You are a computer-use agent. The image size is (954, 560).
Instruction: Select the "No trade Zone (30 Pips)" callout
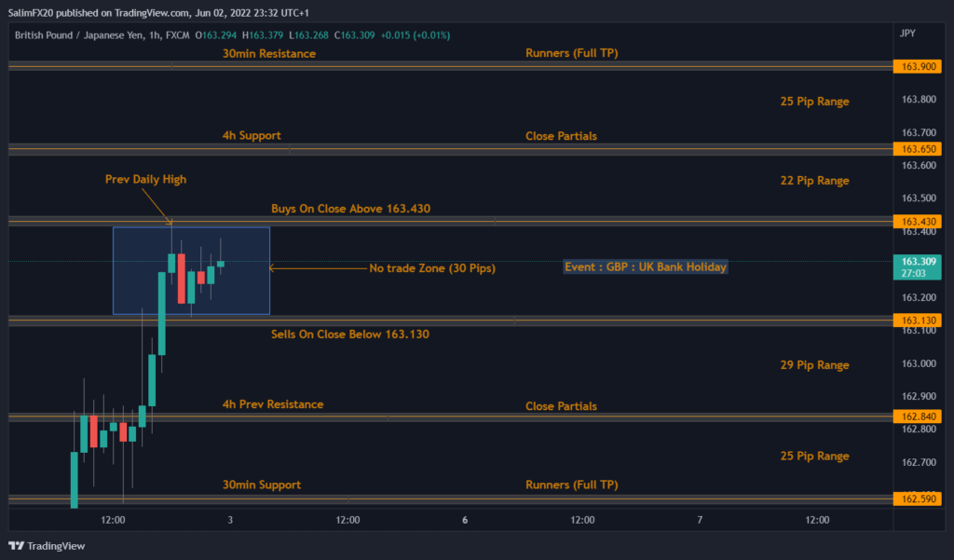[431, 268]
